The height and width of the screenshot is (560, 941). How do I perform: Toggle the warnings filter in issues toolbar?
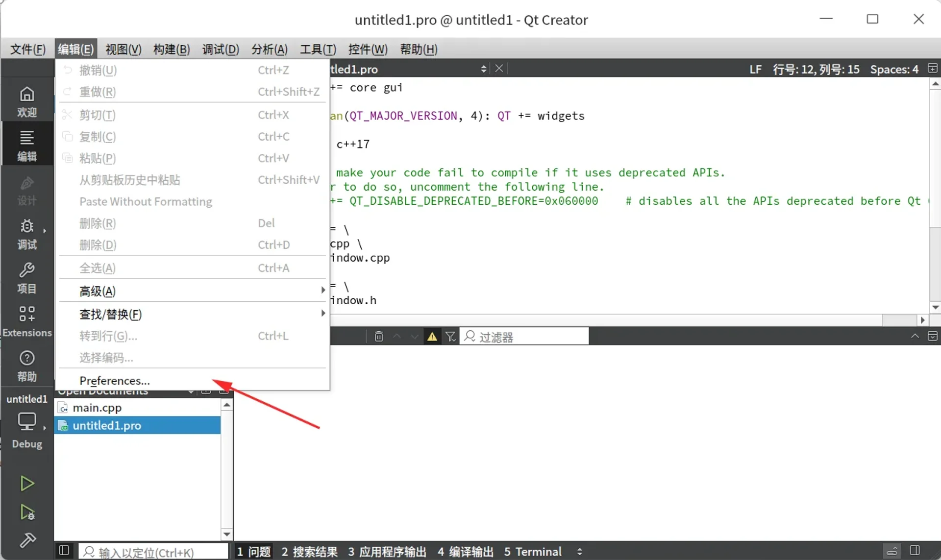coord(432,336)
